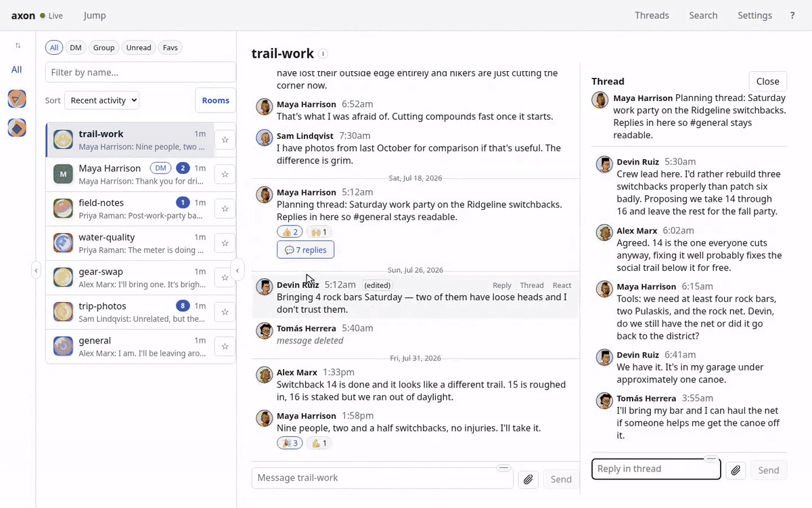812x508 pixels.
Task: Click the thumbs up reaction with count 2
Action: tap(290, 232)
